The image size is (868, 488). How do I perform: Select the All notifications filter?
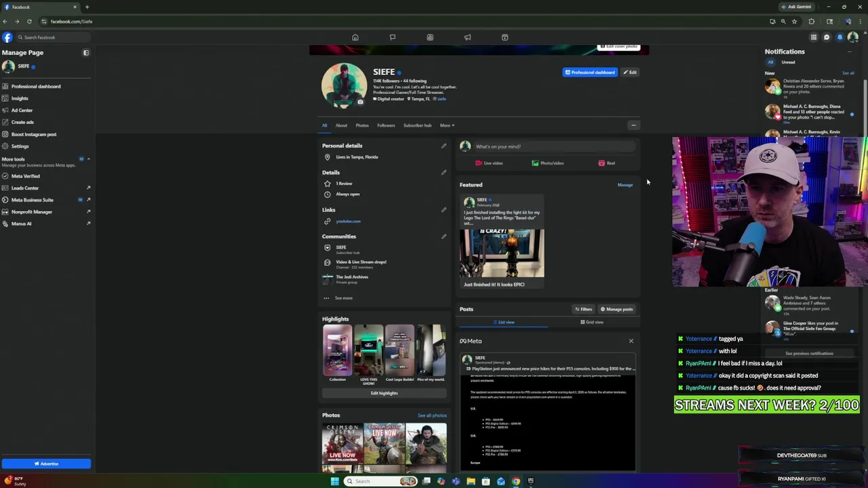coord(770,62)
